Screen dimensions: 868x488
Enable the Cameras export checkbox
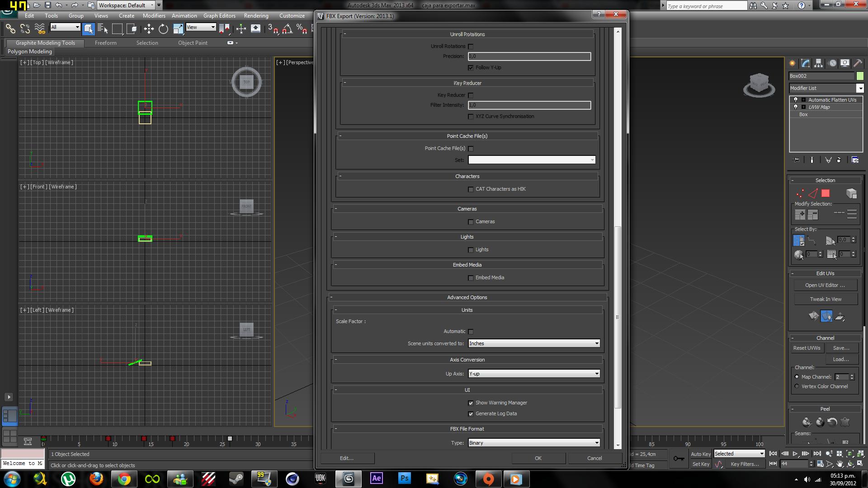(471, 222)
